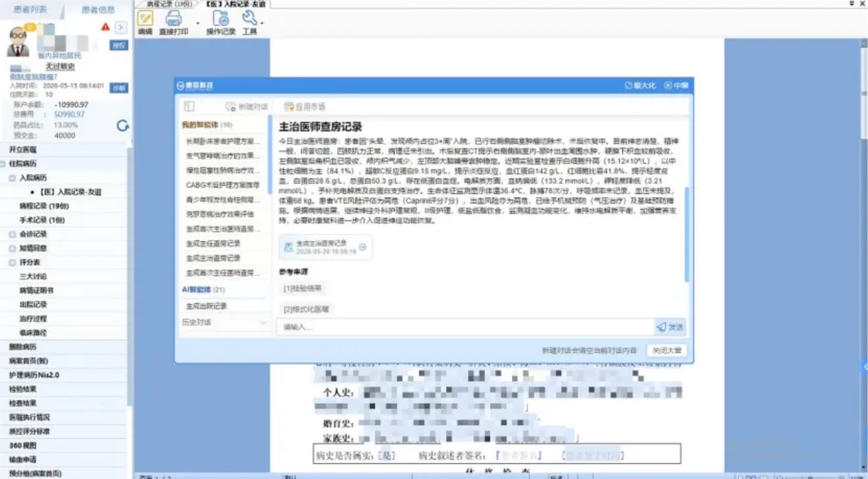The width and height of the screenshot is (868, 479).
Task: Click the 直接打印 printer icon
Action: pos(174,18)
